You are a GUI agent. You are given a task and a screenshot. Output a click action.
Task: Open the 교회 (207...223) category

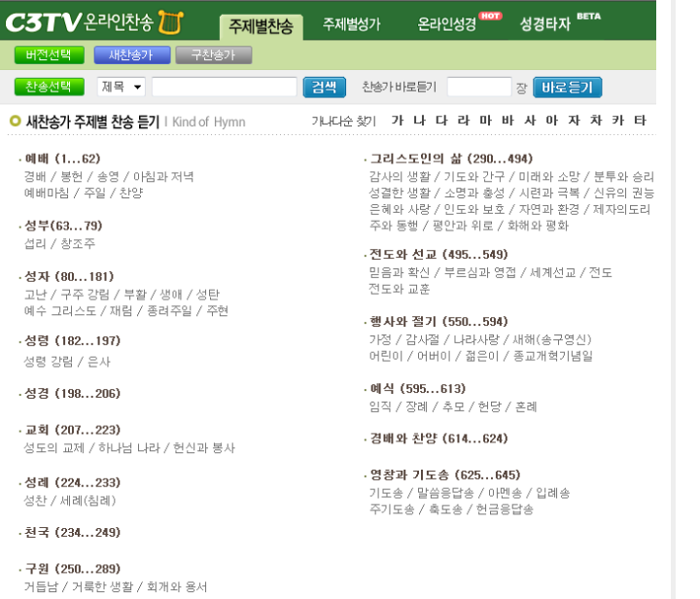(72, 430)
